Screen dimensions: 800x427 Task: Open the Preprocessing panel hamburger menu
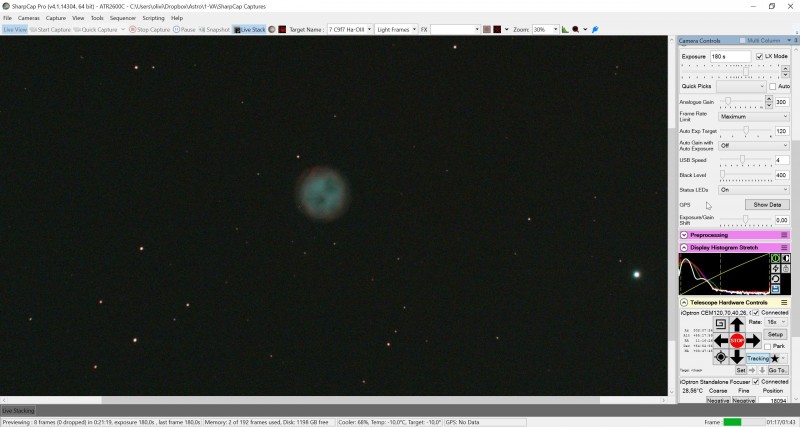coord(784,235)
